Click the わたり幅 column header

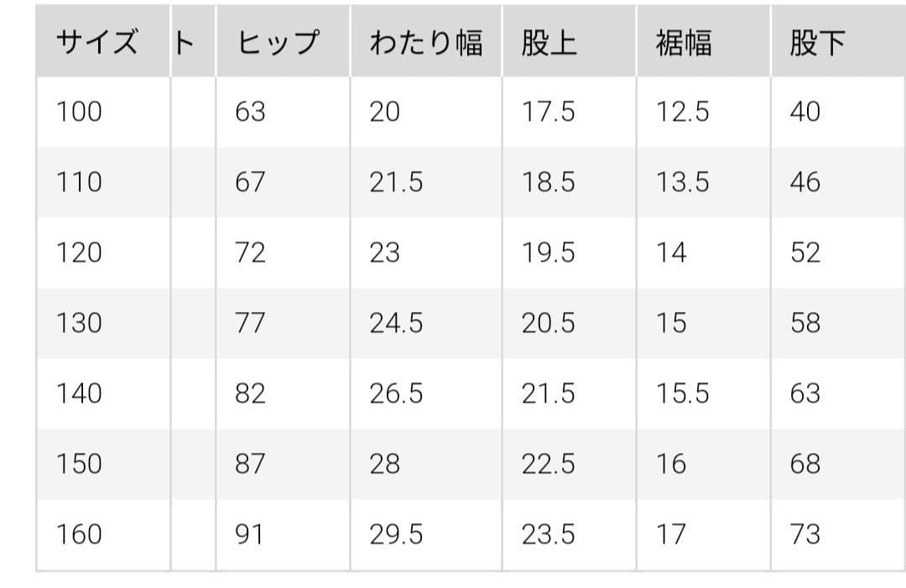[425, 44]
